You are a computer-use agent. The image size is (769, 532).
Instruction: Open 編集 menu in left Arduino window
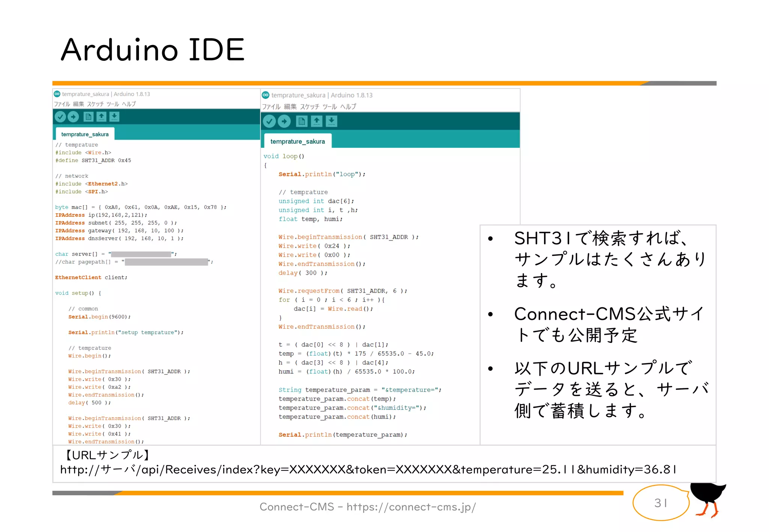click(x=78, y=104)
